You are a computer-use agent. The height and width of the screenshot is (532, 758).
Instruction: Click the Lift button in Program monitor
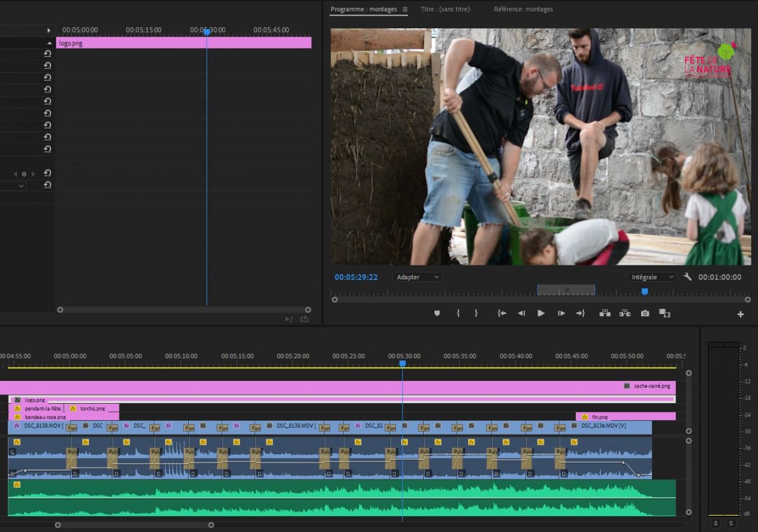[605, 313]
